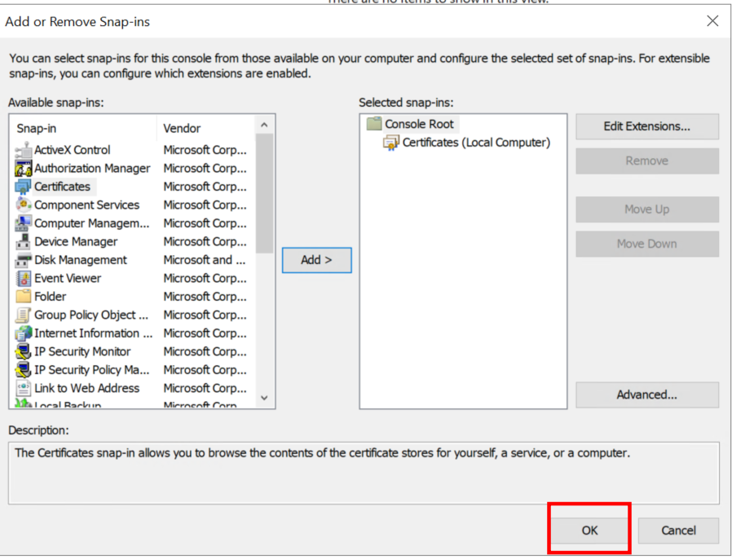732x560 pixels.
Task: Select the Event Viewer icon
Action: [23, 279]
